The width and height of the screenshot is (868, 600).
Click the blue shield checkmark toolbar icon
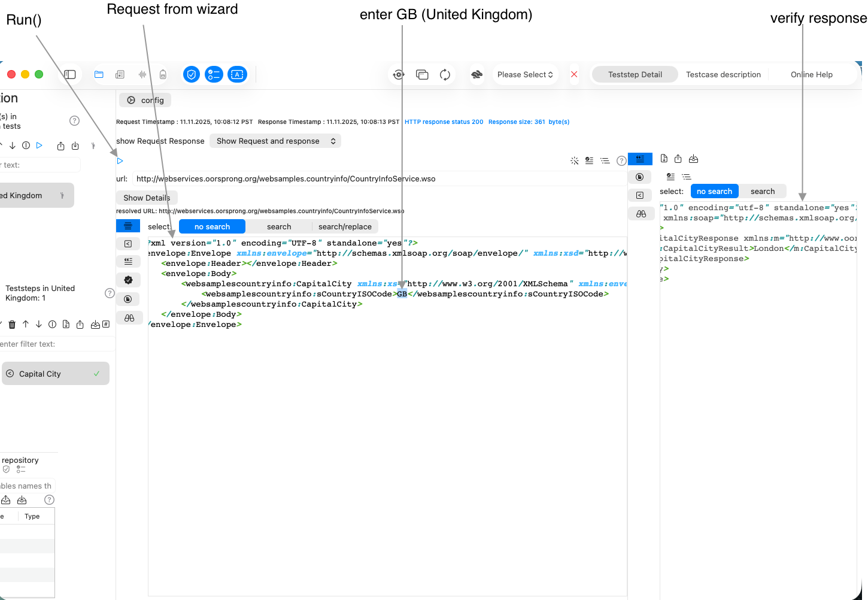[x=192, y=75]
